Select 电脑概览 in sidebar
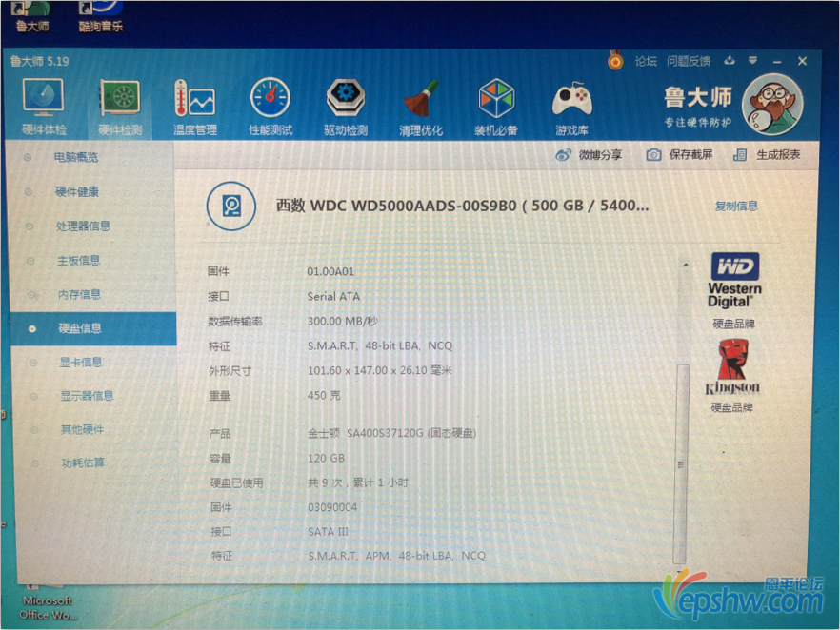Viewport: 840px width, 630px height. (75, 157)
